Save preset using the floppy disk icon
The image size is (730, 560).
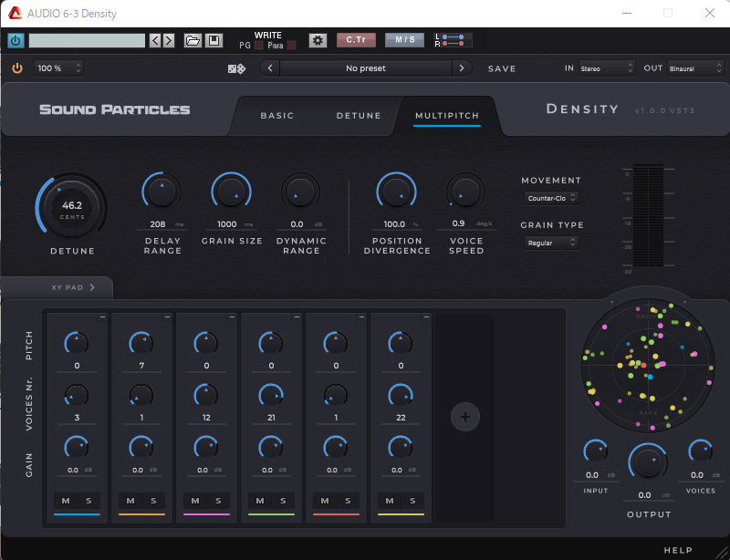pyautogui.click(x=214, y=40)
